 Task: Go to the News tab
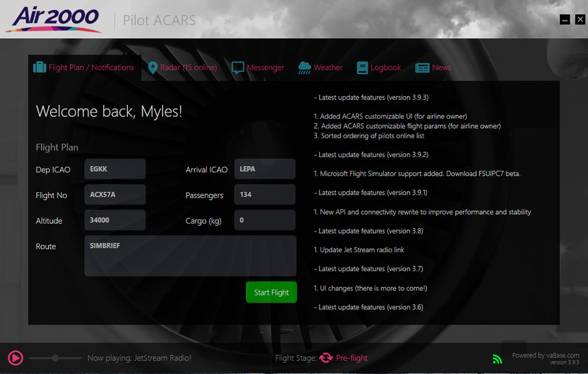[433, 68]
